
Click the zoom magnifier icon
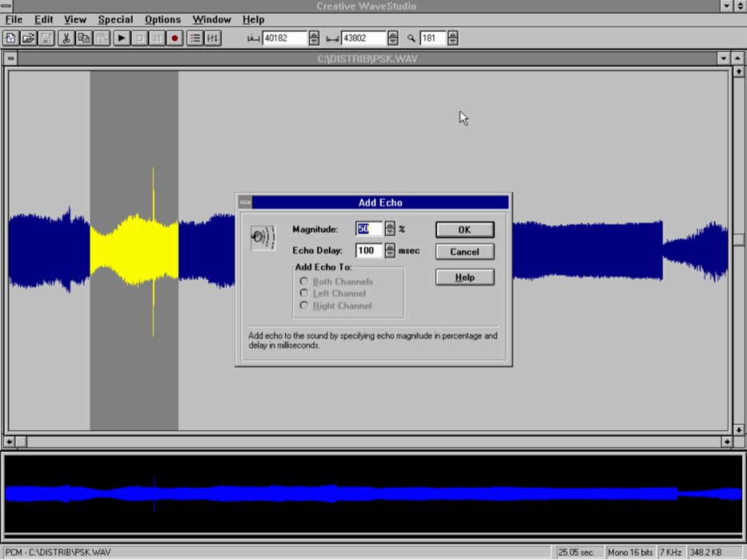412,38
